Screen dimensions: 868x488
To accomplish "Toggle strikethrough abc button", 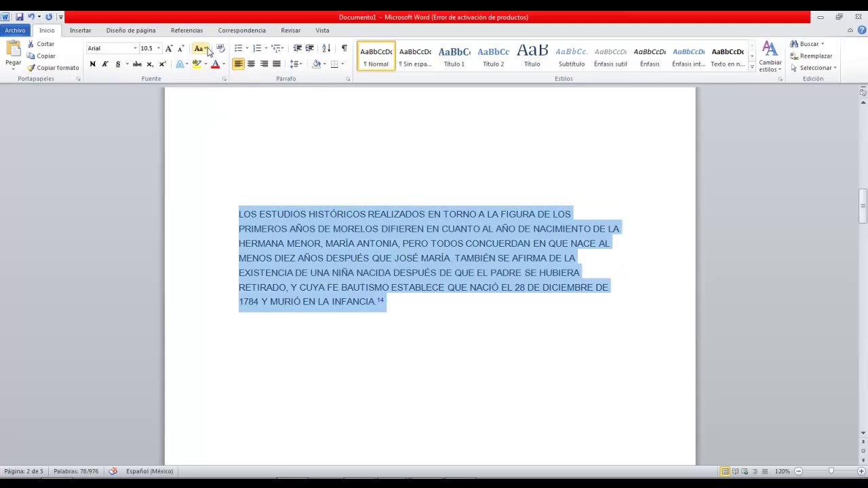I will tap(137, 64).
